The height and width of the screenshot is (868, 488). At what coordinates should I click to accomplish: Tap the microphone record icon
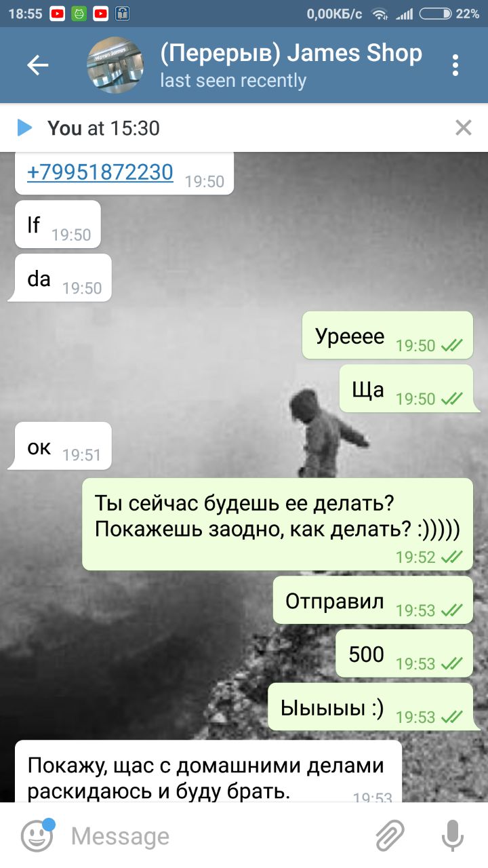click(452, 835)
